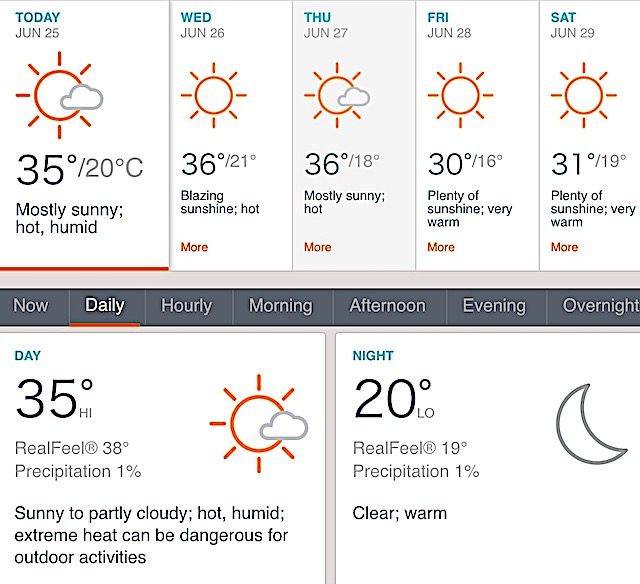Click Friday's sunny weather icon

point(460,95)
